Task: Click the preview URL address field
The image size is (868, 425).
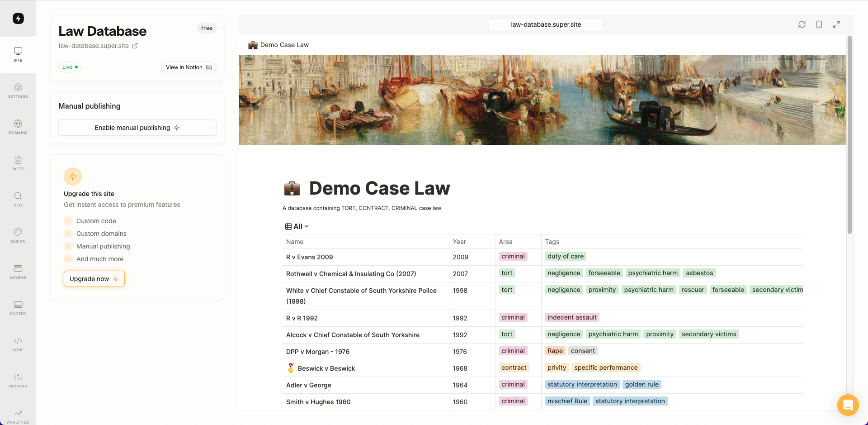Action: pos(546,24)
